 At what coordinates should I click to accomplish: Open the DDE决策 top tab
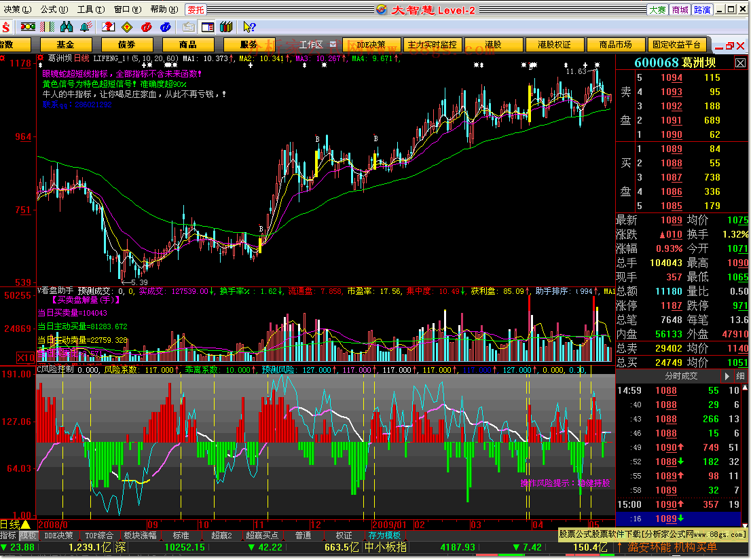pyautogui.click(x=371, y=45)
